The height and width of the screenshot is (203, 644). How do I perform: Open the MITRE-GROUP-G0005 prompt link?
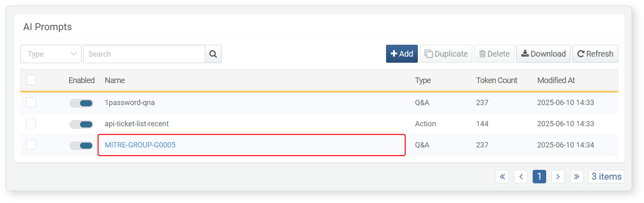(140, 145)
